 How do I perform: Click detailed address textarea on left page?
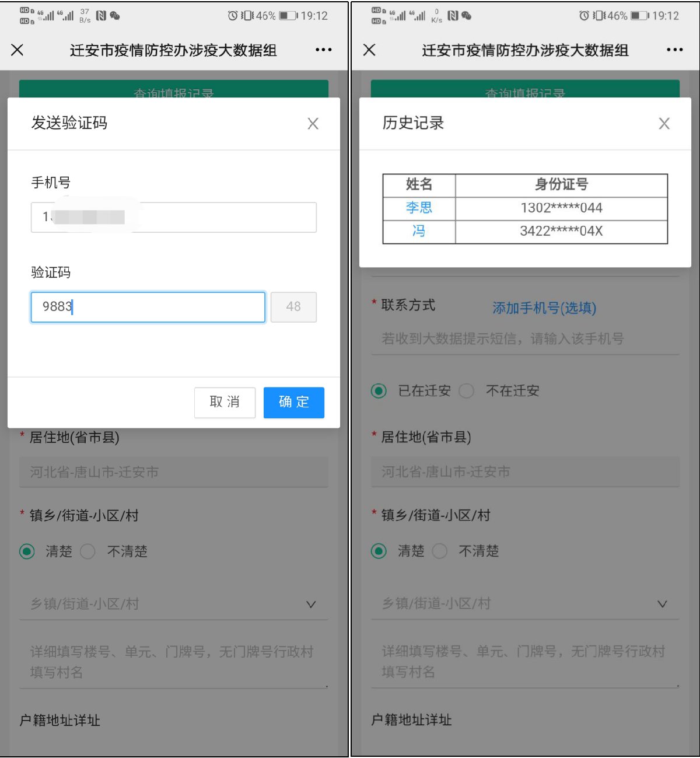click(x=174, y=662)
